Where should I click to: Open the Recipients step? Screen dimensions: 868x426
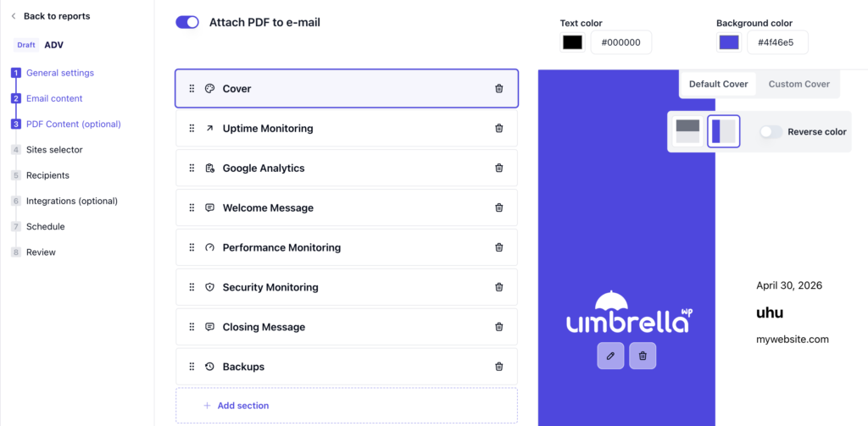[47, 175]
